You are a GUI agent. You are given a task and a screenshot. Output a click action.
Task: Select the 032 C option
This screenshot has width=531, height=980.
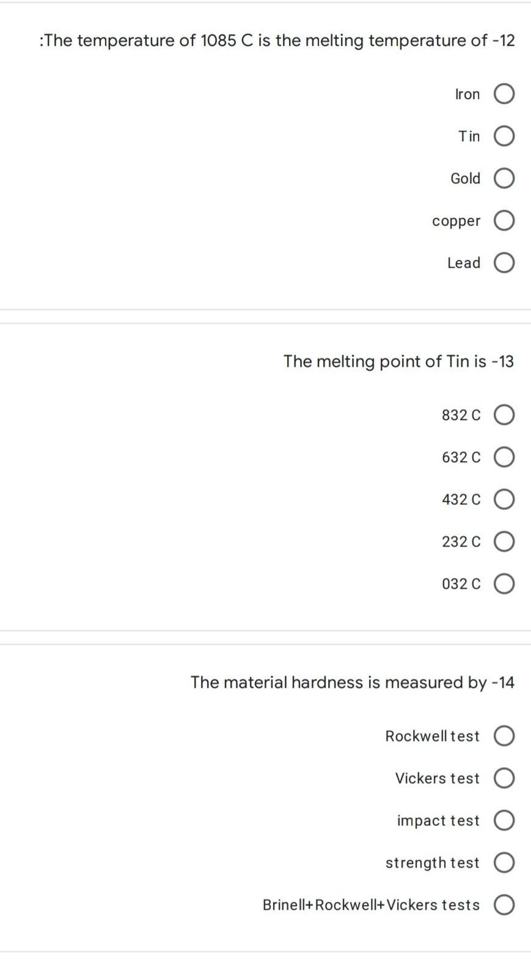[504, 584]
